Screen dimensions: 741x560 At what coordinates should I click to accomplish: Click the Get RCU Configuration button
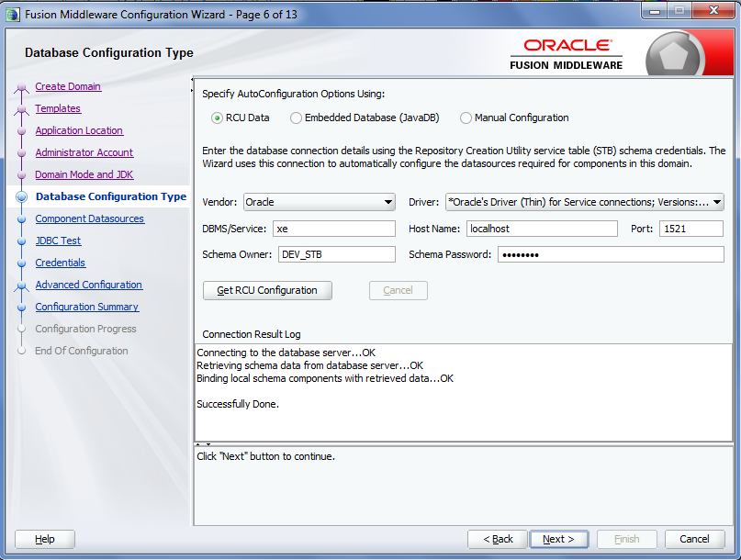[x=267, y=291]
